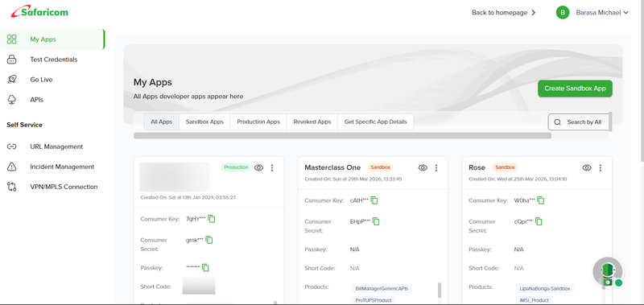Open Test Credentials page

53,60
